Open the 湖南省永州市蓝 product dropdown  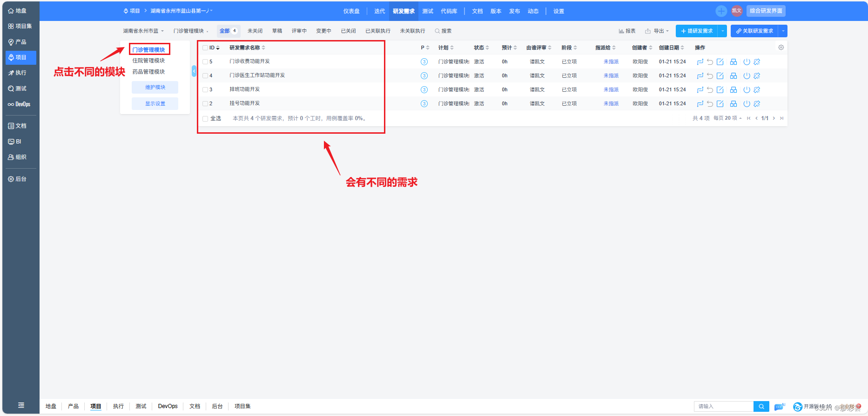point(143,31)
